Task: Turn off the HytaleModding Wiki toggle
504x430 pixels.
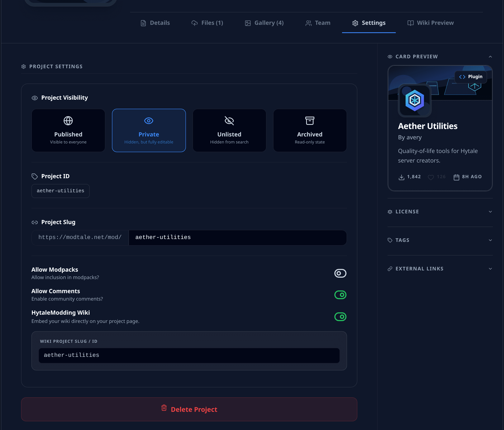Action: coord(340,317)
